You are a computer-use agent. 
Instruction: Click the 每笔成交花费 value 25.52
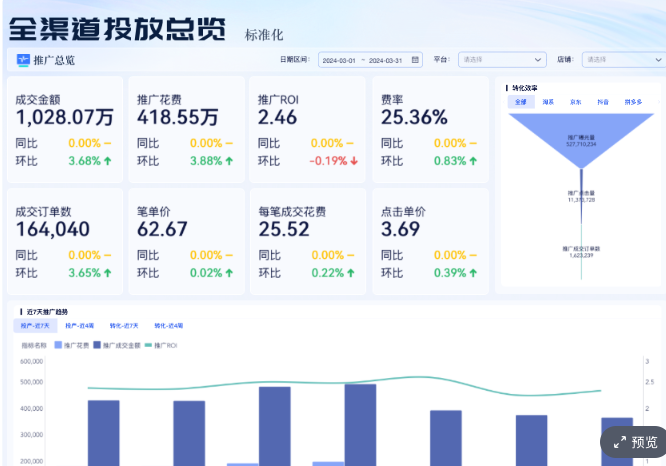pyautogui.click(x=284, y=229)
